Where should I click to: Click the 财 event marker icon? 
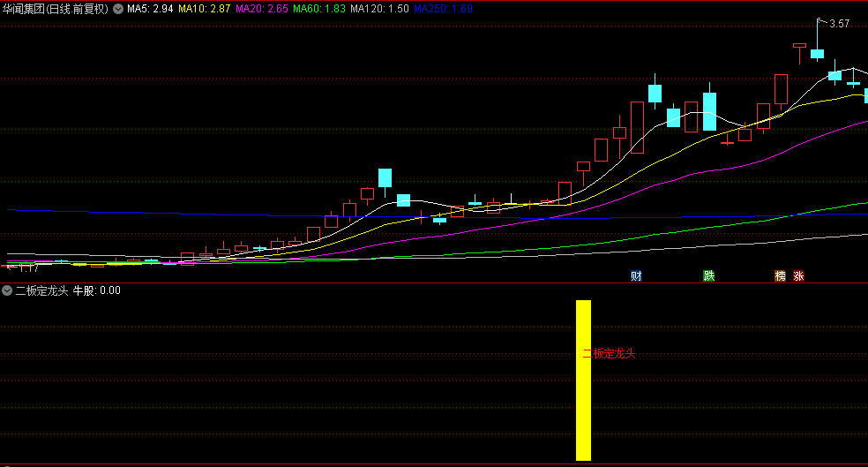click(636, 276)
